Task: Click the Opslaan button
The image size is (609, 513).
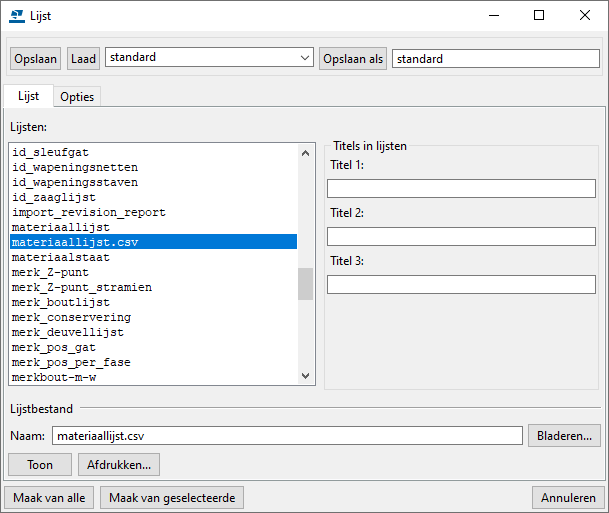Action: click(36, 59)
